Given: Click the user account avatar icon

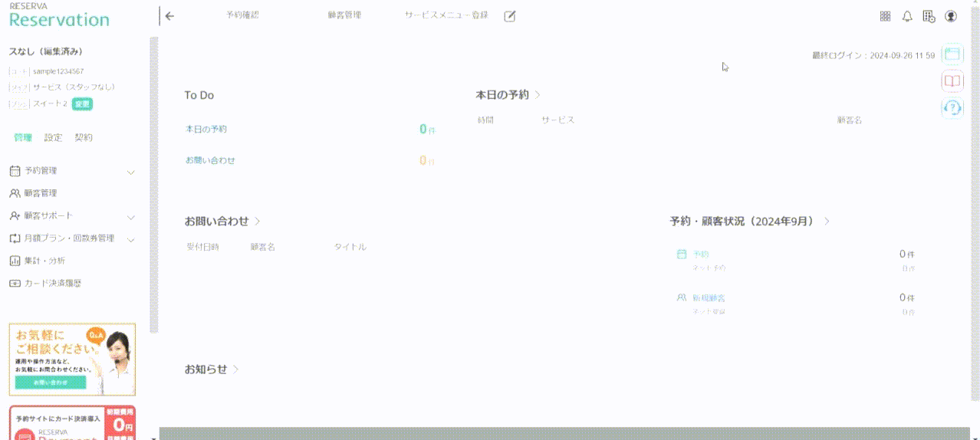Looking at the screenshot, I should 951,16.
